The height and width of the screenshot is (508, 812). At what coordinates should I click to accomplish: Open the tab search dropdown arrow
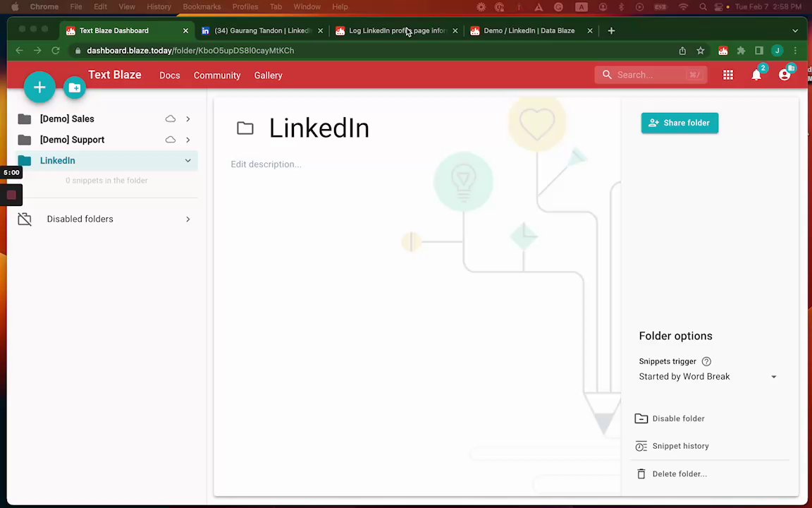pos(795,30)
